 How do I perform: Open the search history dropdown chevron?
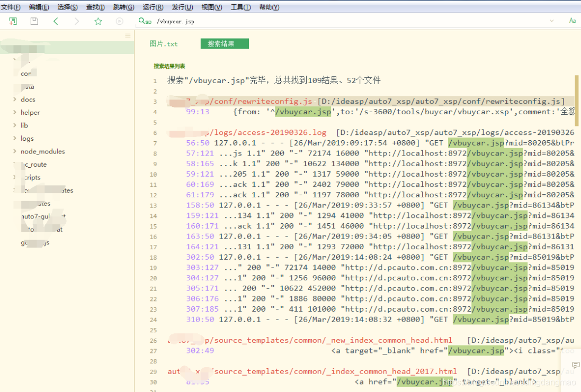coord(551,21)
